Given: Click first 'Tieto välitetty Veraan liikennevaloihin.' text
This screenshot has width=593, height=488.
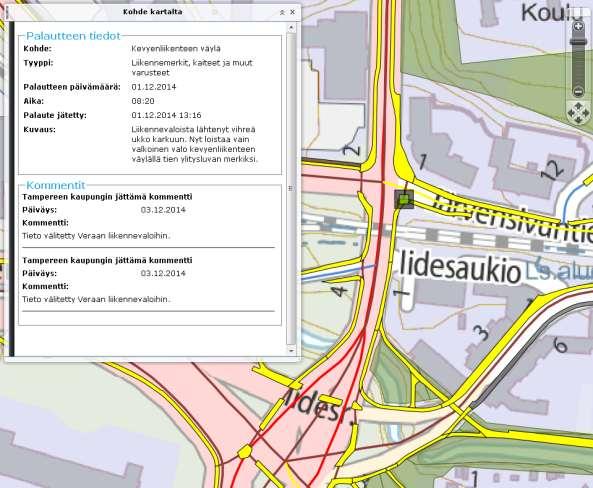Looking at the screenshot, I should [96, 236].
